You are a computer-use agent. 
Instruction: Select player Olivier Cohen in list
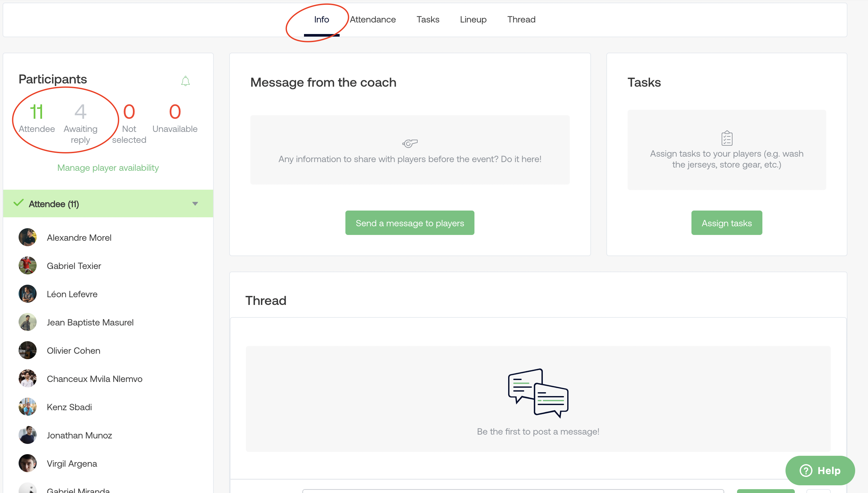(x=74, y=350)
